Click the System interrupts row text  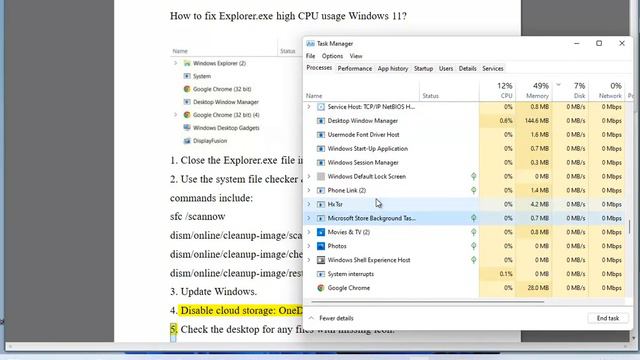351,274
